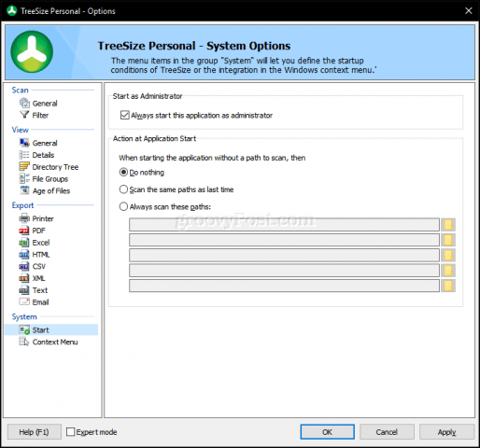Image resolution: width=480 pixels, height=448 pixels.
Task: Select the Do nothing radio option
Action: click(x=123, y=172)
